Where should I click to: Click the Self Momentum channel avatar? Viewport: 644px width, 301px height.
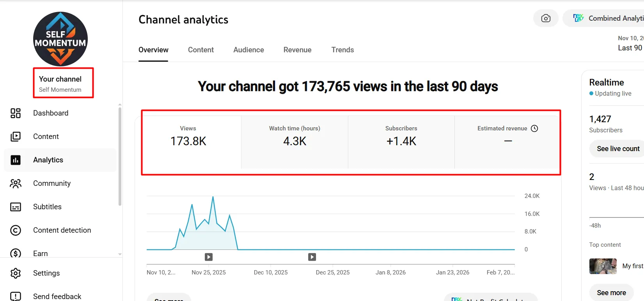[60, 39]
